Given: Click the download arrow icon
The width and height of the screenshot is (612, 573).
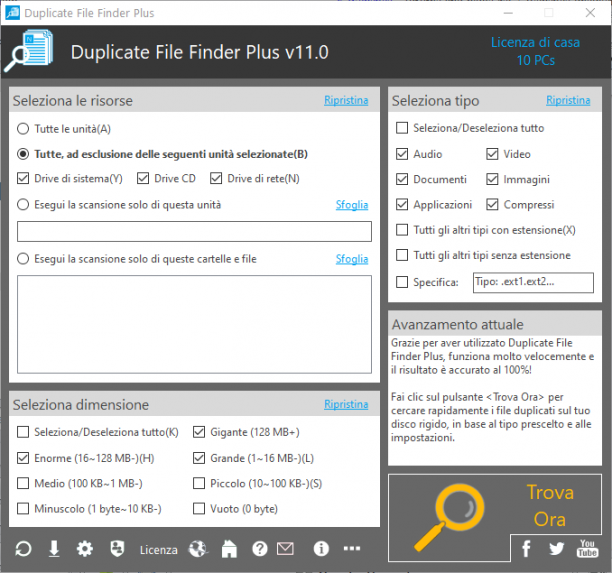Looking at the screenshot, I should (54, 549).
